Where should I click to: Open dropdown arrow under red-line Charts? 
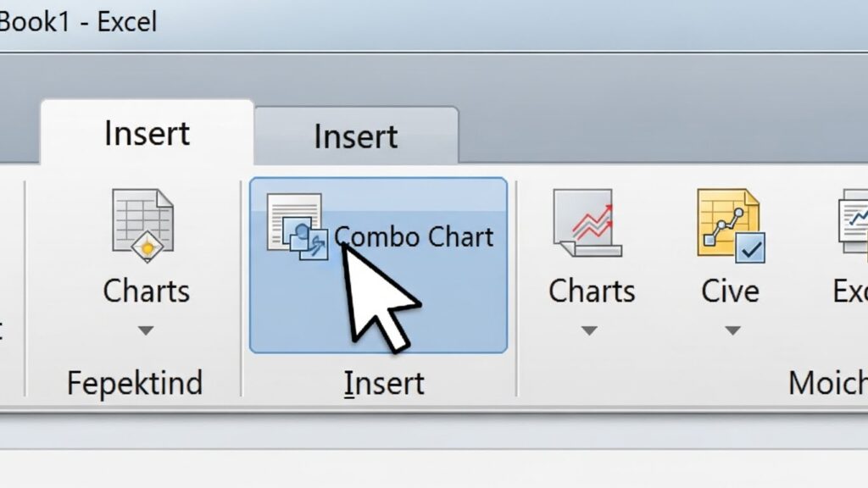590,330
